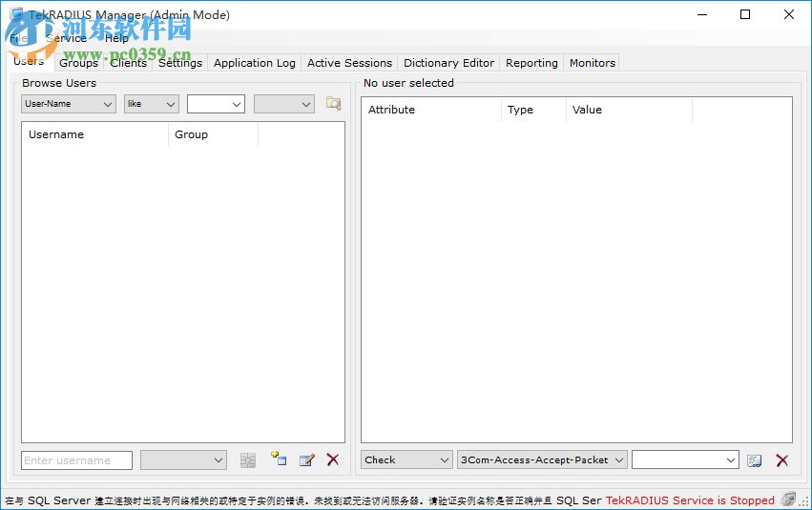Click the Type column header
The height and width of the screenshot is (510, 812).
[534, 110]
